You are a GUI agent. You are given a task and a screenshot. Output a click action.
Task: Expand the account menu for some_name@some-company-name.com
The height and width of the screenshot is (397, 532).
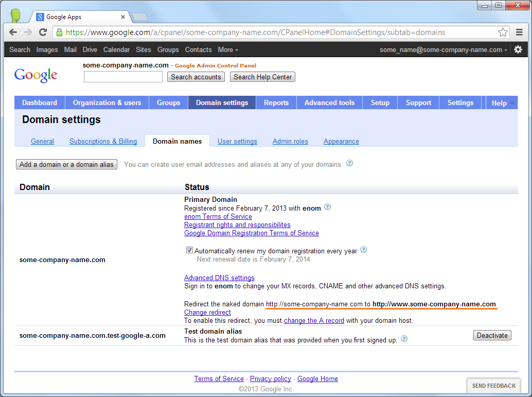click(444, 49)
